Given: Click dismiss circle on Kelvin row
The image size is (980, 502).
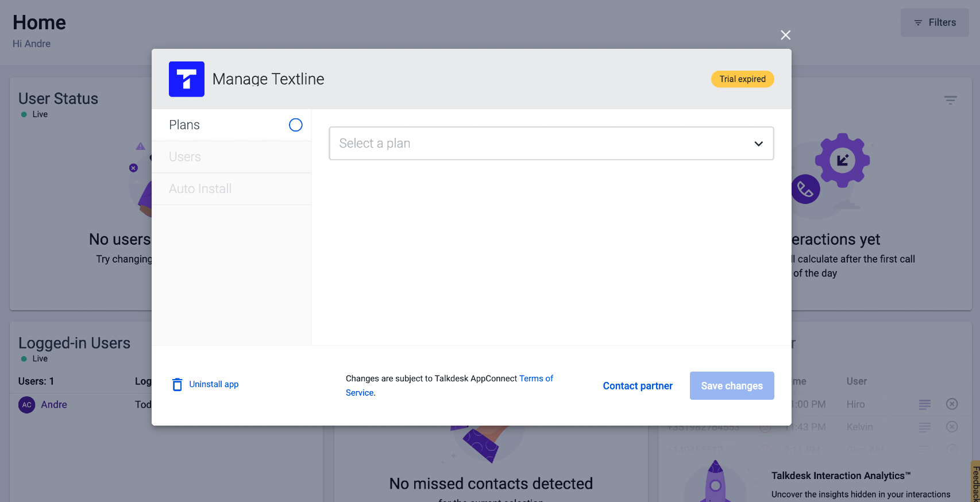Looking at the screenshot, I should coord(952,427).
